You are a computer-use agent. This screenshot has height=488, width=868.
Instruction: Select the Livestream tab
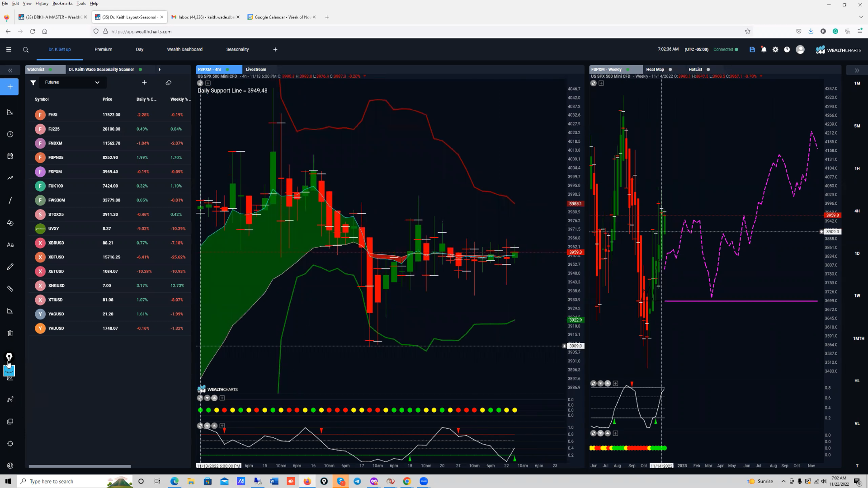256,70
